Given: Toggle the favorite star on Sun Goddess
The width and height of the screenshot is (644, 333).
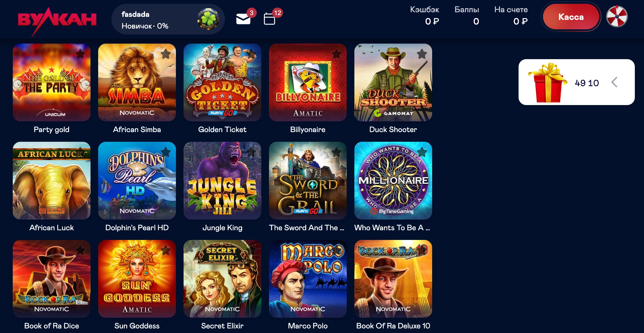Looking at the screenshot, I should [166, 250].
